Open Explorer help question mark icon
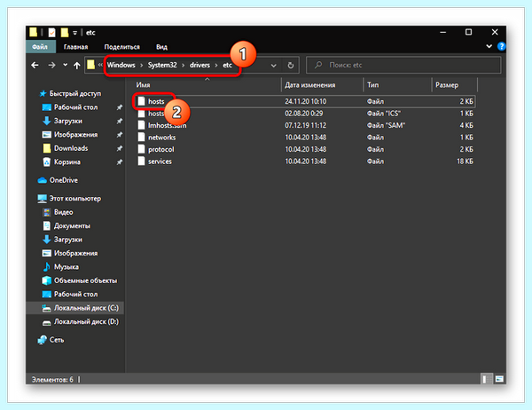 (501, 46)
